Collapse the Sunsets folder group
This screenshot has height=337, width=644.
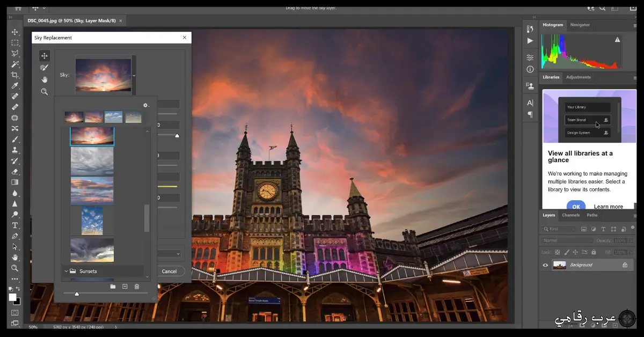[66, 272]
